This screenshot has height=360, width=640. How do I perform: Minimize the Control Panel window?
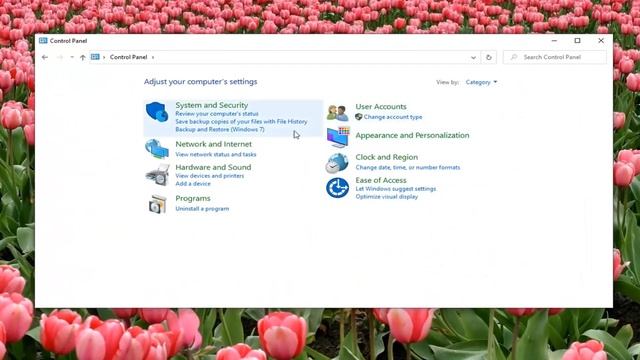(554, 40)
